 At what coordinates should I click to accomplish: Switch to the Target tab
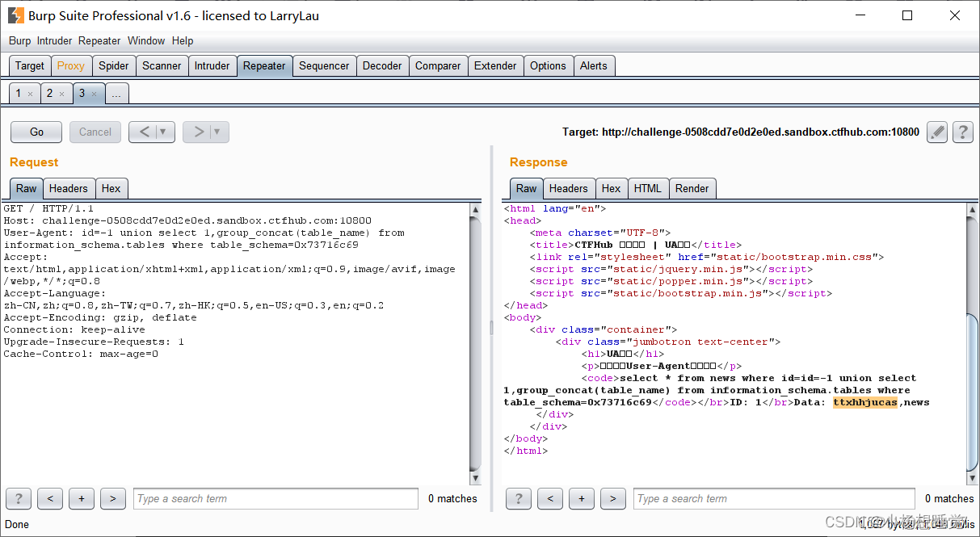tap(30, 66)
